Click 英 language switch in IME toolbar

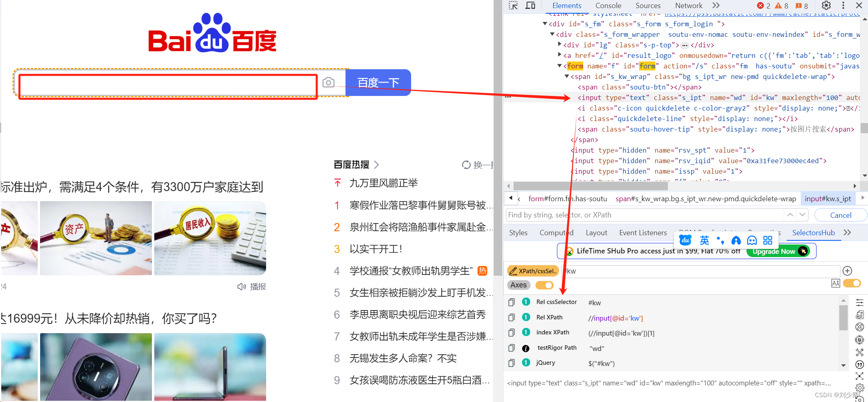[x=704, y=240]
